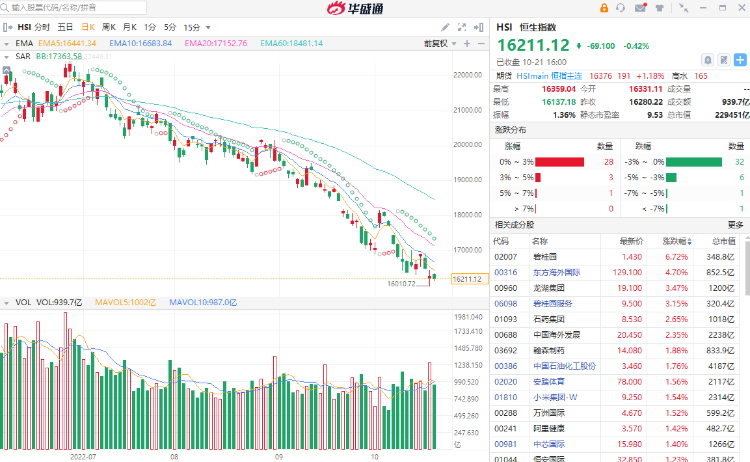Image resolution: width=750 pixels, height=462 pixels.
Task: Select the 日K chart tab
Action: click(x=88, y=27)
